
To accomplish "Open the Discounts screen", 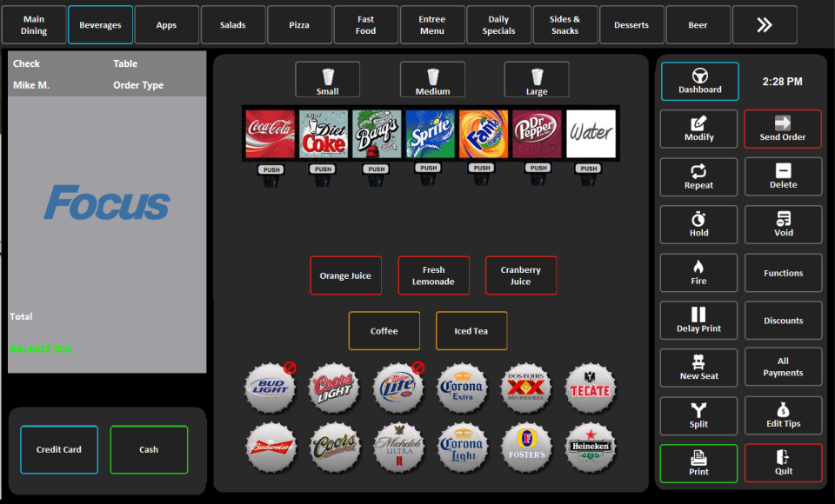I will point(783,321).
